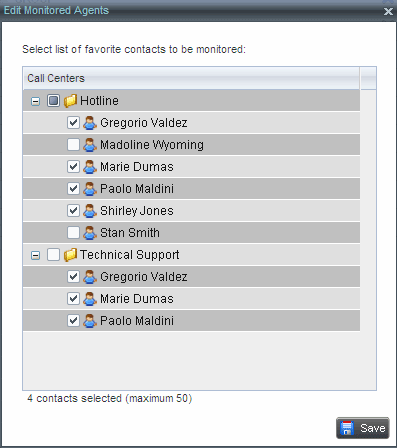Viewport: 397px width, 448px height.
Task: Click Stan Smith's agent avatar icon
Action: (x=90, y=233)
